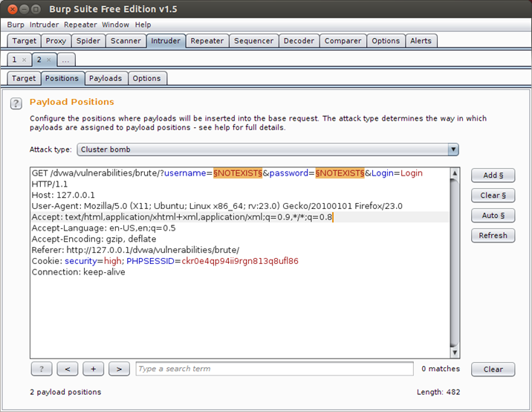Open new Intruder tab with '...'
This screenshot has height=412, width=532.
coord(65,59)
